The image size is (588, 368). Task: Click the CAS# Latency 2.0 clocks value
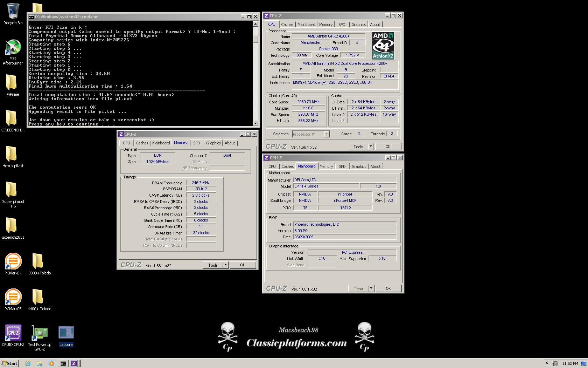(x=201, y=195)
